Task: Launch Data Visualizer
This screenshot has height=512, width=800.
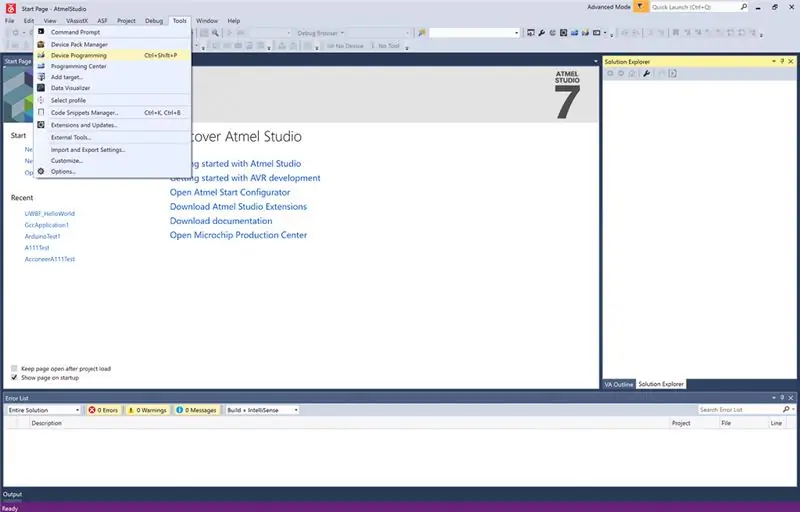Action: [x=112, y=88]
